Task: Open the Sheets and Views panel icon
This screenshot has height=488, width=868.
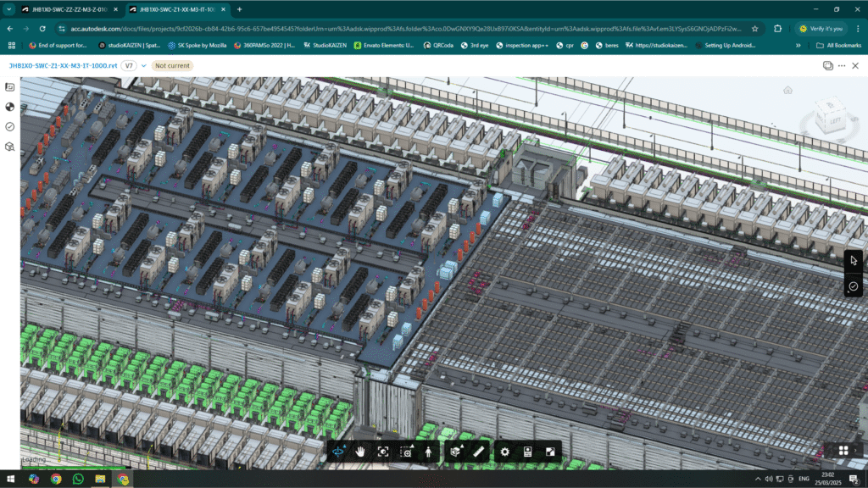Action: [x=10, y=87]
